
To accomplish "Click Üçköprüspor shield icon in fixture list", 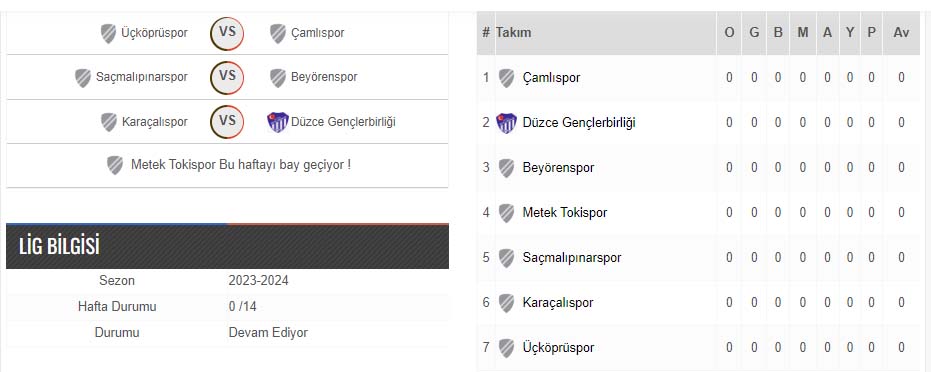I will pyautogui.click(x=108, y=33).
